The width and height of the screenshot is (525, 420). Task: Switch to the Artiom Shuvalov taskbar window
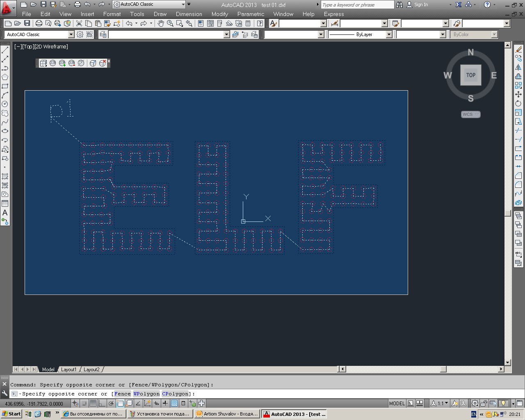click(227, 414)
